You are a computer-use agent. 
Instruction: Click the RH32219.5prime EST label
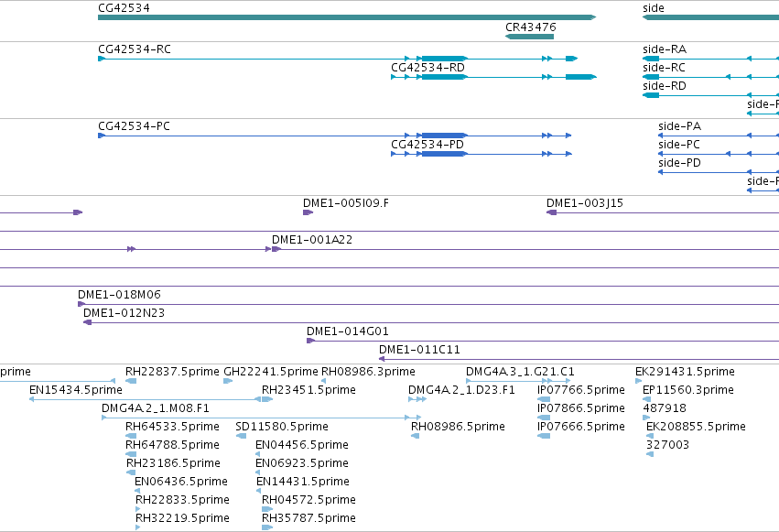tap(182, 518)
